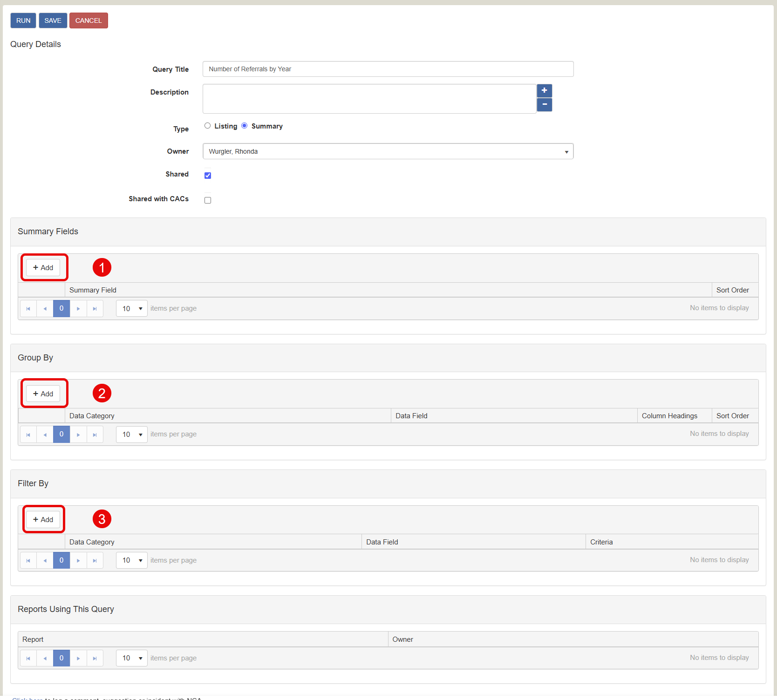This screenshot has width=777, height=700.
Task: Open items per page dropdown in Reports section
Action: (132, 658)
